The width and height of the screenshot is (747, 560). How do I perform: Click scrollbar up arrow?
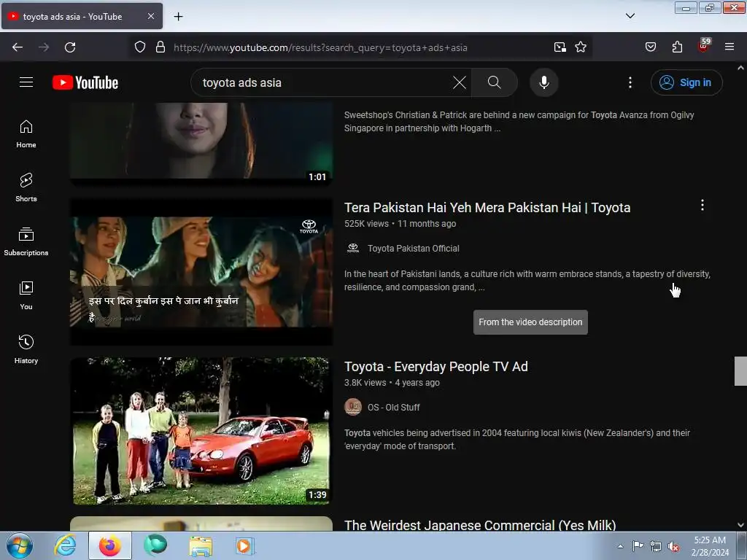[x=740, y=68]
